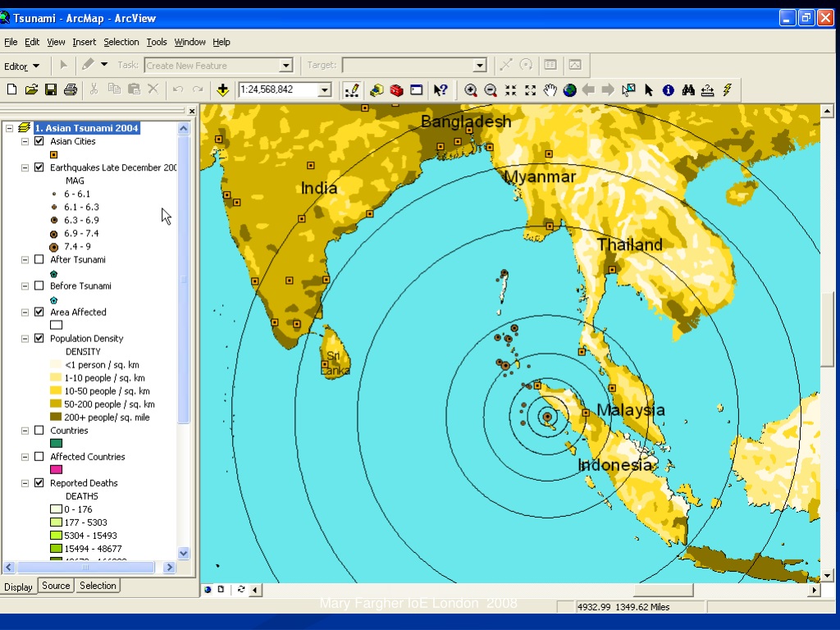
Task: Collapse the Asian Cities legend
Action: [x=25, y=141]
